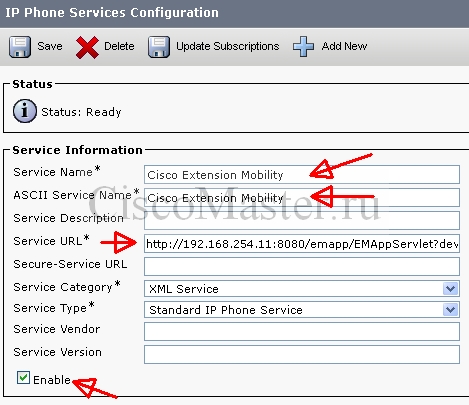Click the ASCII Service Name input field

[x=302, y=197]
